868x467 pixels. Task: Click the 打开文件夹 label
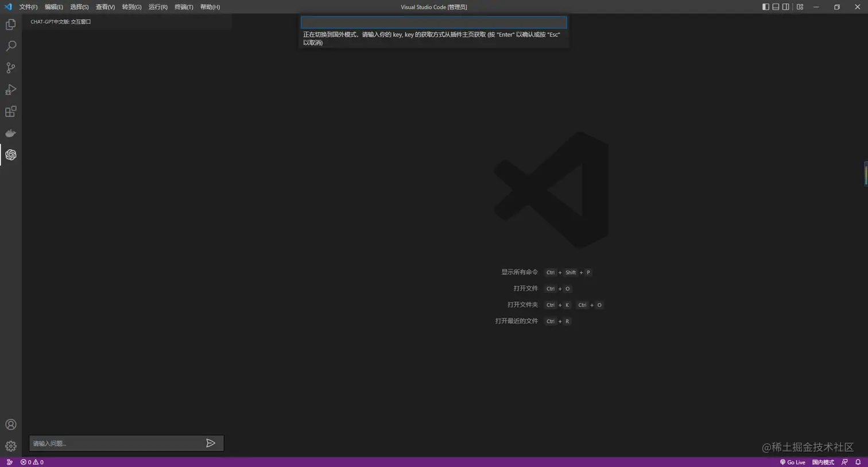tap(523, 304)
